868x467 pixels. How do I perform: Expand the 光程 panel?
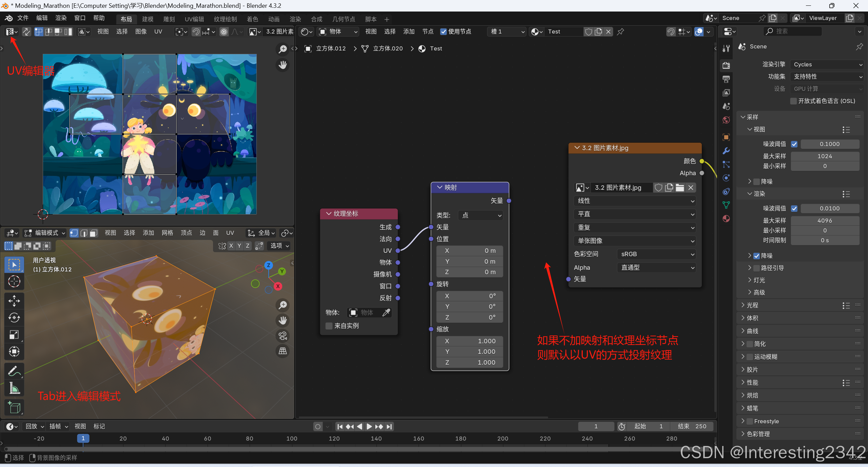(x=752, y=305)
